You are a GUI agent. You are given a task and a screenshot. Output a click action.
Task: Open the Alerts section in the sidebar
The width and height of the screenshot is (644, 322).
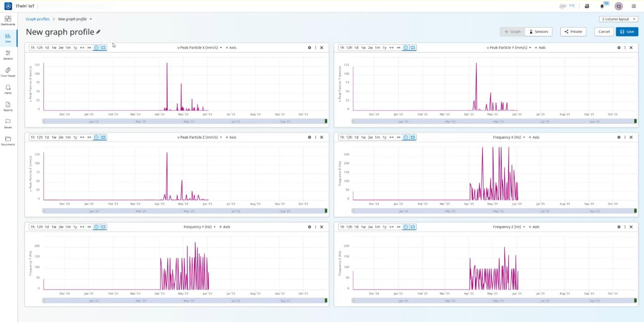coord(8,88)
